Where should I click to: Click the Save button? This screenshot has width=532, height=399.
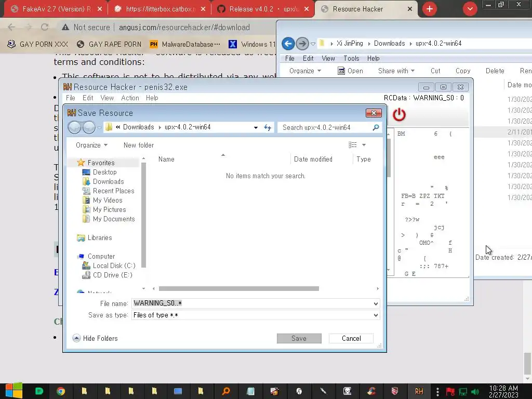point(299,338)
